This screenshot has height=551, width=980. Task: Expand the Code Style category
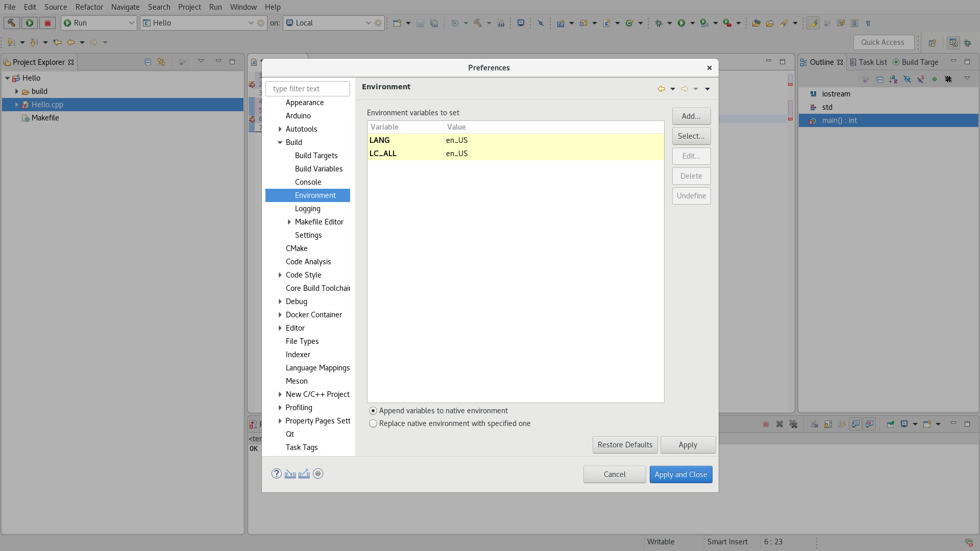coord(280,275)
